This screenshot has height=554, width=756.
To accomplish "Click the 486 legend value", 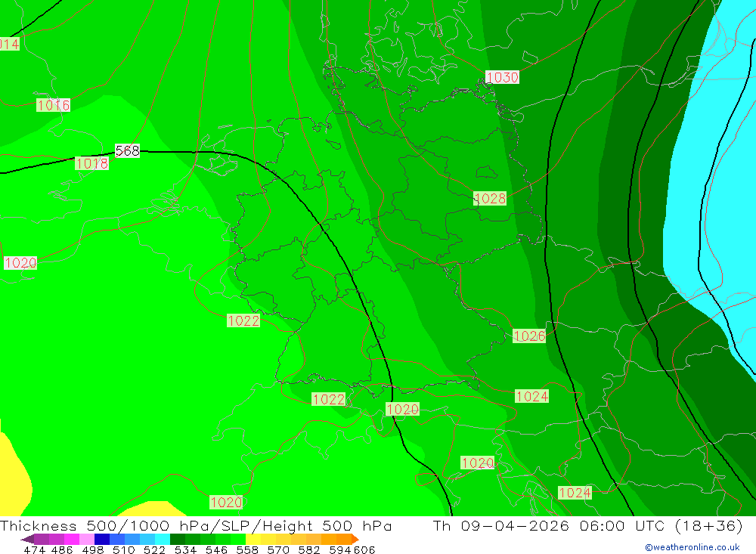I will (62, 550).
